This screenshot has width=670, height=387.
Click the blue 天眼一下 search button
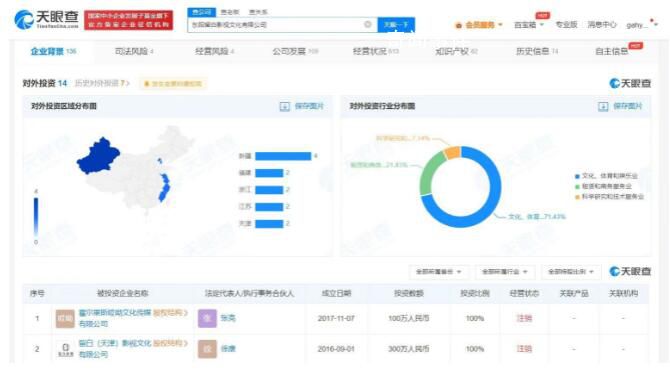(396, 25)
